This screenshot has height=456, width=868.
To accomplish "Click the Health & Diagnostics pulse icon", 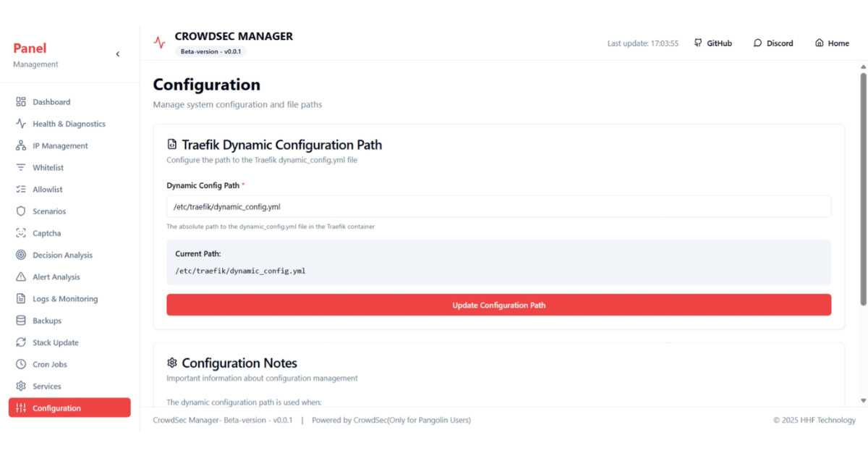I will (21, 124).
